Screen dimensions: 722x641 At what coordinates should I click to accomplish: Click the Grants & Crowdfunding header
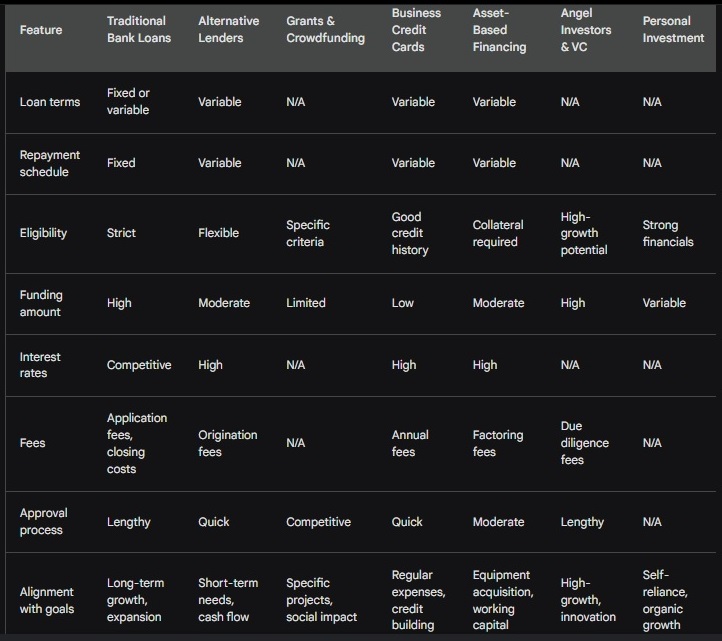click(x=325, y=29)
